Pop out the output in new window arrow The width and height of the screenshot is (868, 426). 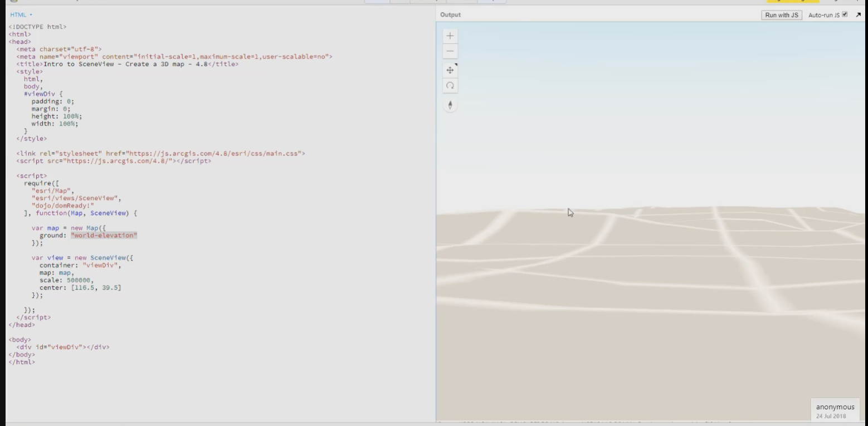(858, 15)
